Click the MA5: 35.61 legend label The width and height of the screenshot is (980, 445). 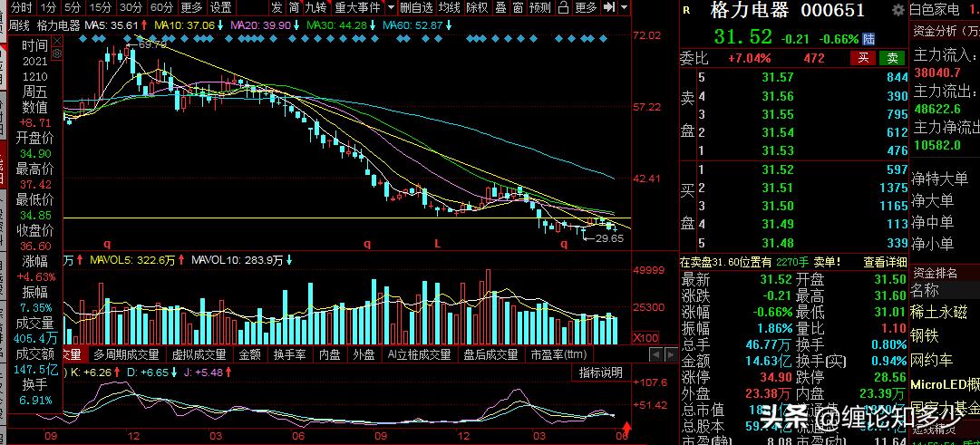coord(112,25)
